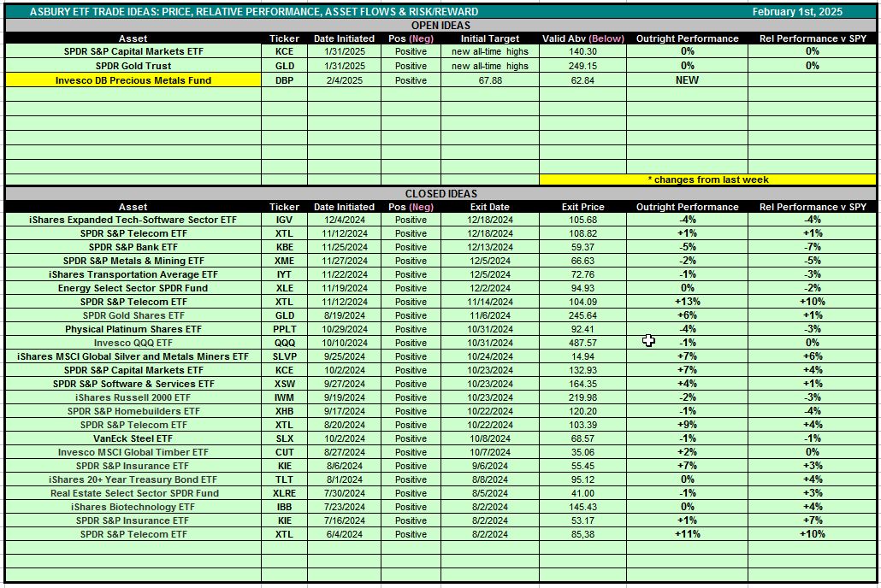This screenshot has height=588, width=881.
Task: Click the DBP ticker cell
Action: pyautogui.click(x=284, y=80)
